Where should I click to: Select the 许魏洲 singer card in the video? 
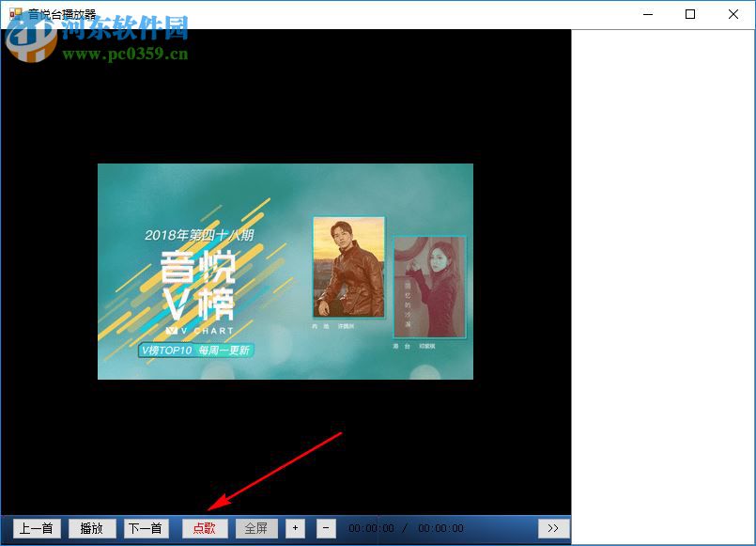[x=347, y=268]
